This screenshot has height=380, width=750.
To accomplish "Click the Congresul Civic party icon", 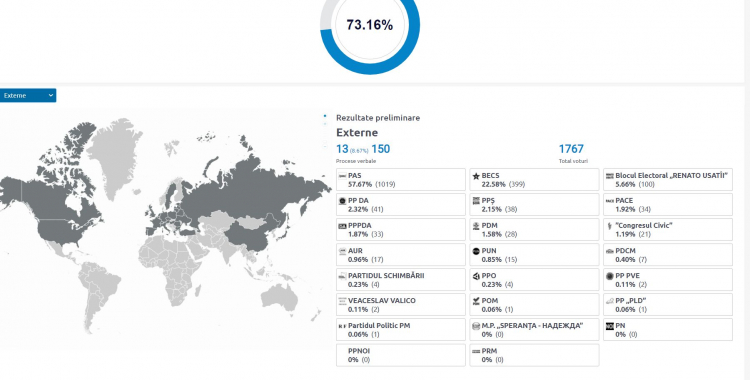I will [x=609, y=226].
